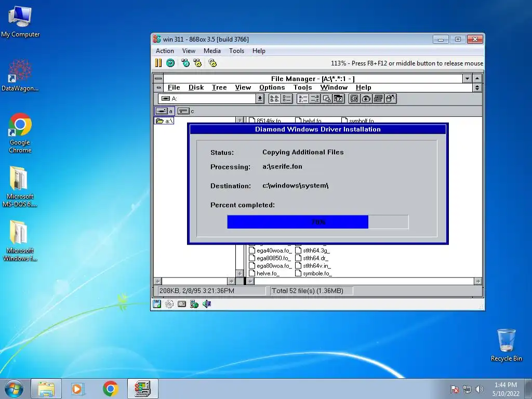The height and width of the screenshot is (399, 532).
Task: Click the green hard reset icon in 86Box
Action: coord(170,63)
